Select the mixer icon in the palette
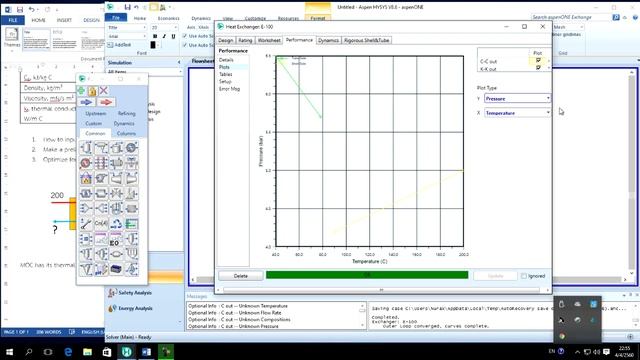 (x=86, y=209)
